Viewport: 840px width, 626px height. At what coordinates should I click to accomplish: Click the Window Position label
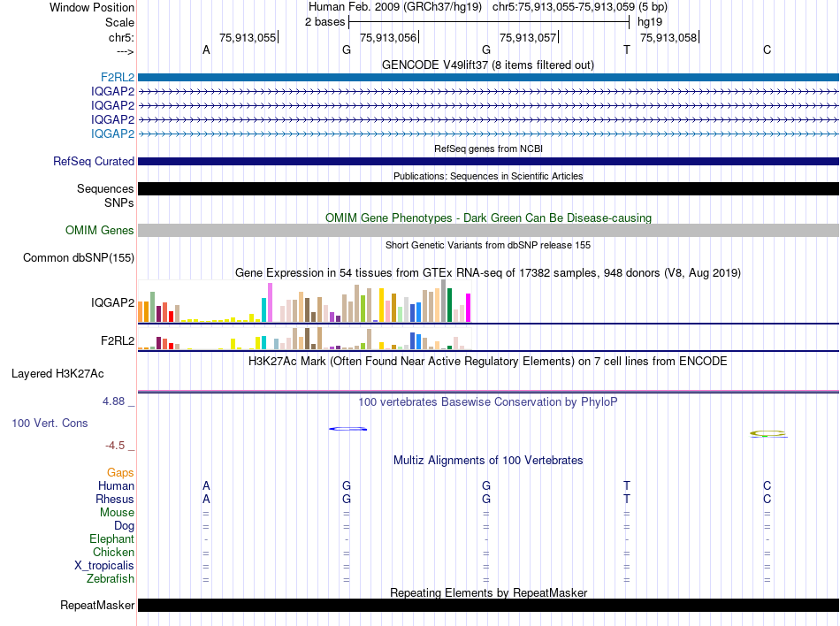point(92,7)
